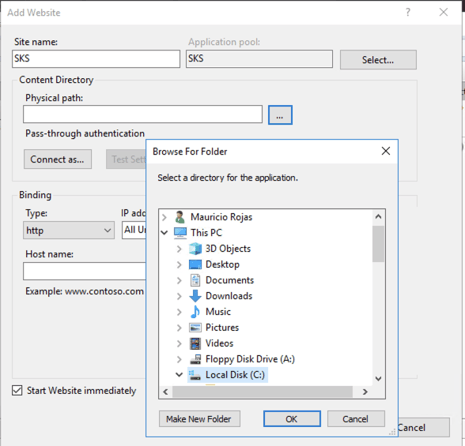The height and width of the screenshot is (446, 465).
Task: Select 3D Objects folder label
Action: pyautogui.click(x=228, y=249)
